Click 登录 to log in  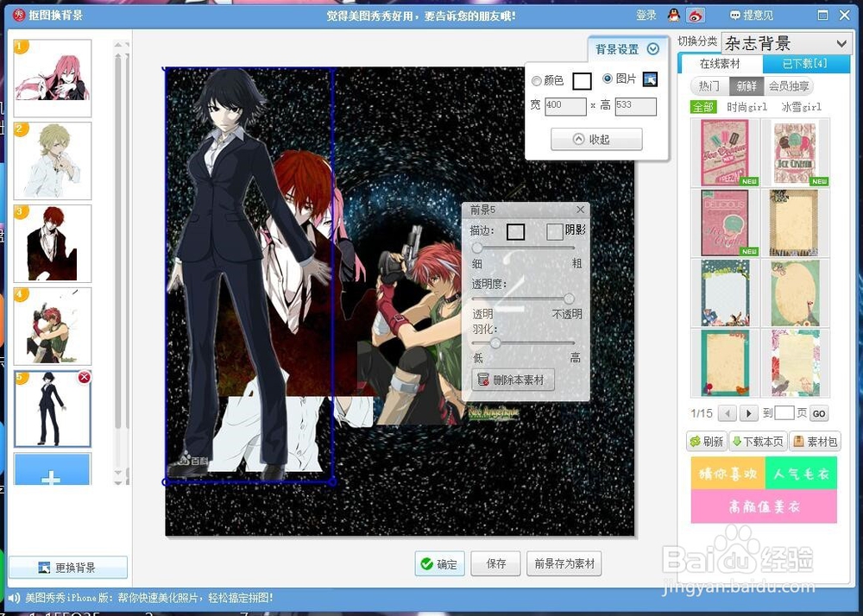(646, 16)
